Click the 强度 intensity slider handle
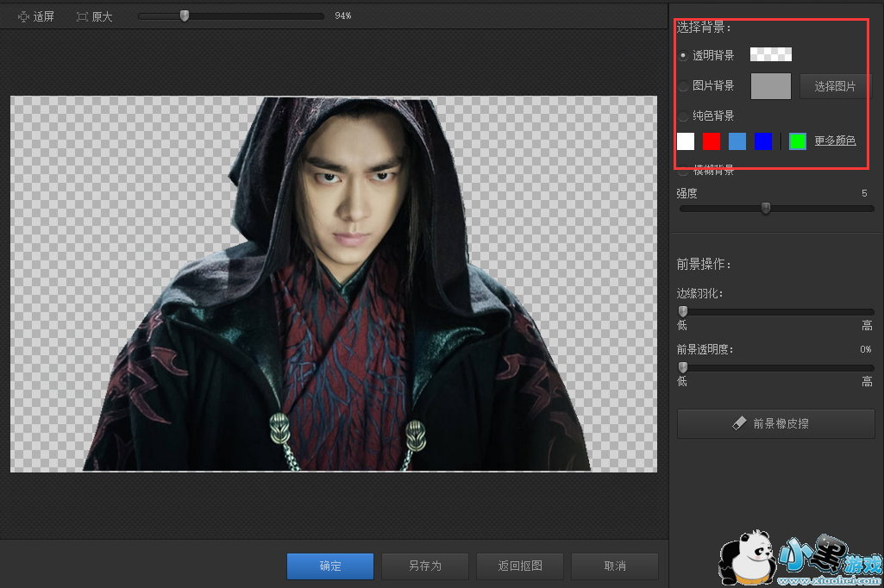884x588 pixels. point(765,208)
